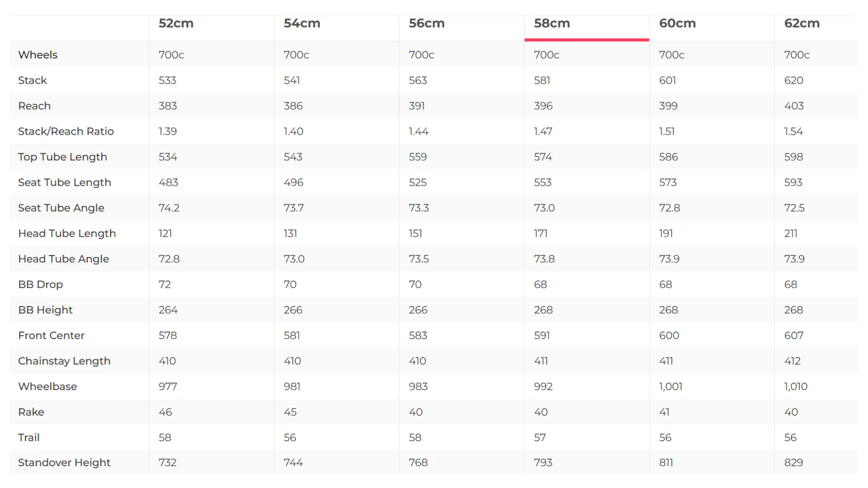Select the Seat Tube Angle row label

pyautogui.click(x=61, y=208)
